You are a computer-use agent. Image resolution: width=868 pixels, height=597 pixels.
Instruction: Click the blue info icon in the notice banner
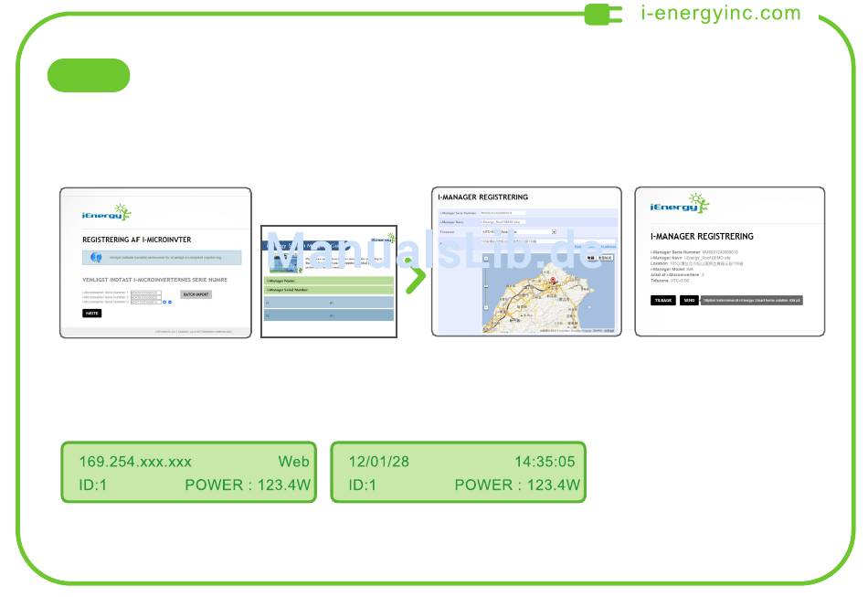96,258
